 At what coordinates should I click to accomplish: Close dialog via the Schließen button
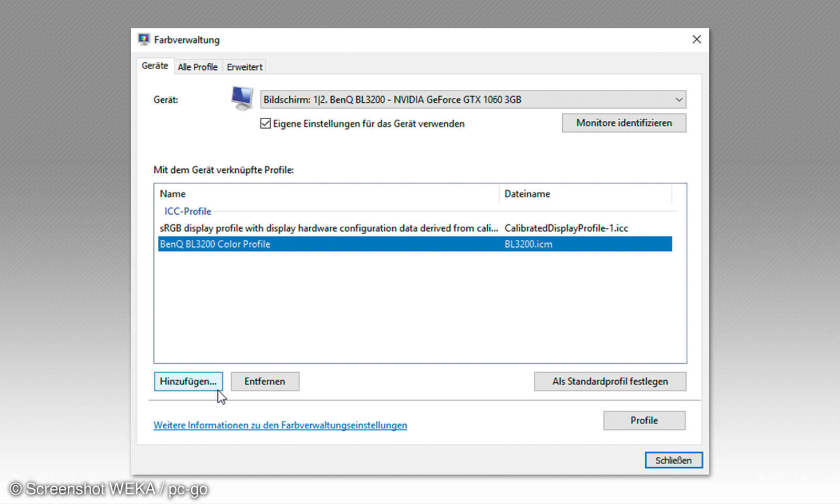(674, 460)
